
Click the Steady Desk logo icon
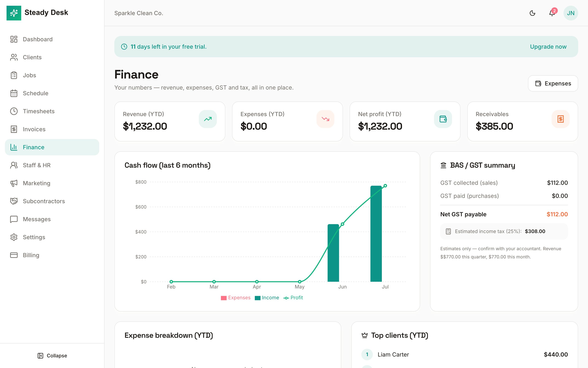pos(14,13)
